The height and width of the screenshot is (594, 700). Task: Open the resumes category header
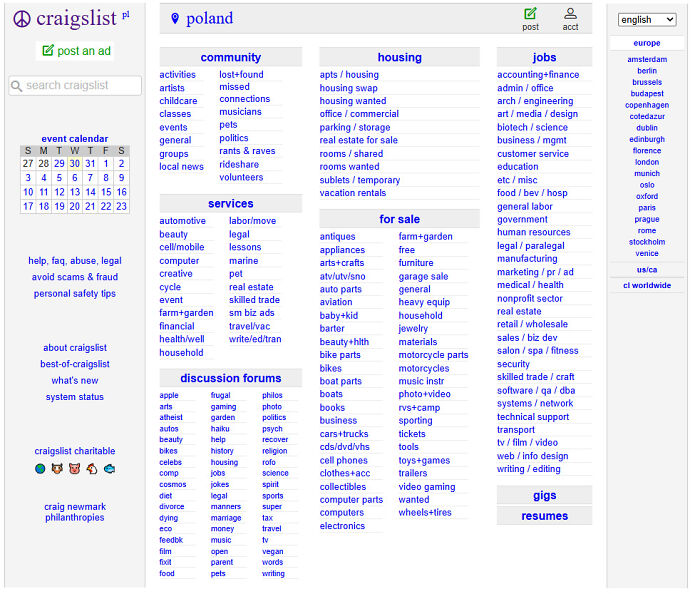coord(544,516)
